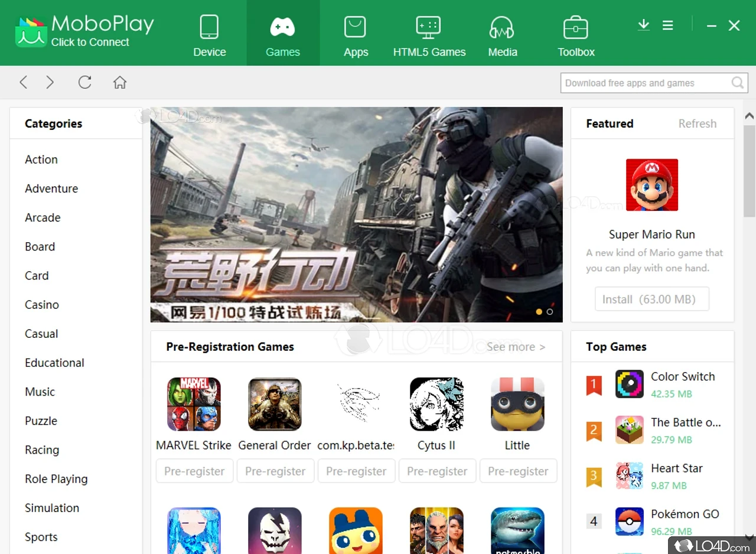Refresh the Featured game
The width and height of the screenshot is (756, 554).
pyautogui.click(x=697, y=123)
